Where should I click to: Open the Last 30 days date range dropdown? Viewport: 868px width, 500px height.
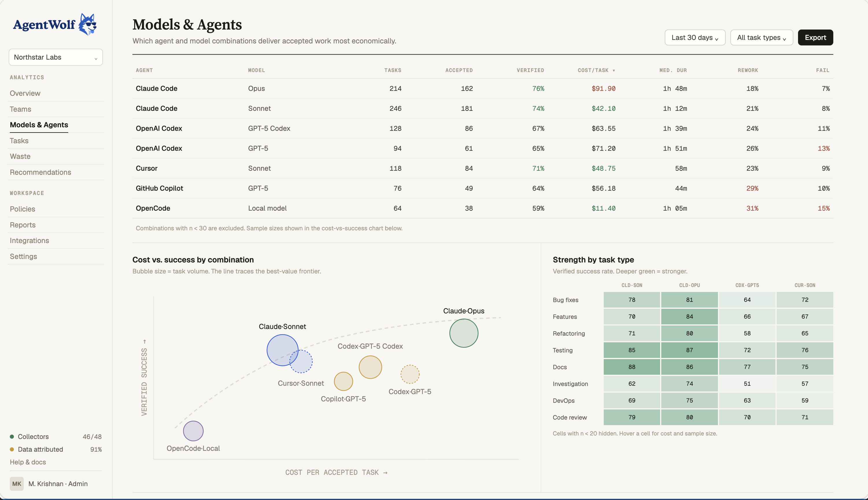click(695, 37)
